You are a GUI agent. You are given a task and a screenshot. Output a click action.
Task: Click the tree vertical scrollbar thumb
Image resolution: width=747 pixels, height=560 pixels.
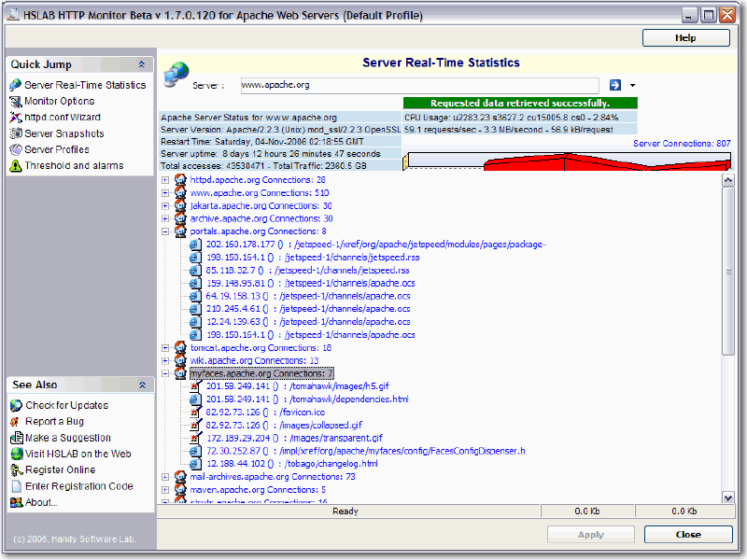pyautogui.click(x=728, y=271)
